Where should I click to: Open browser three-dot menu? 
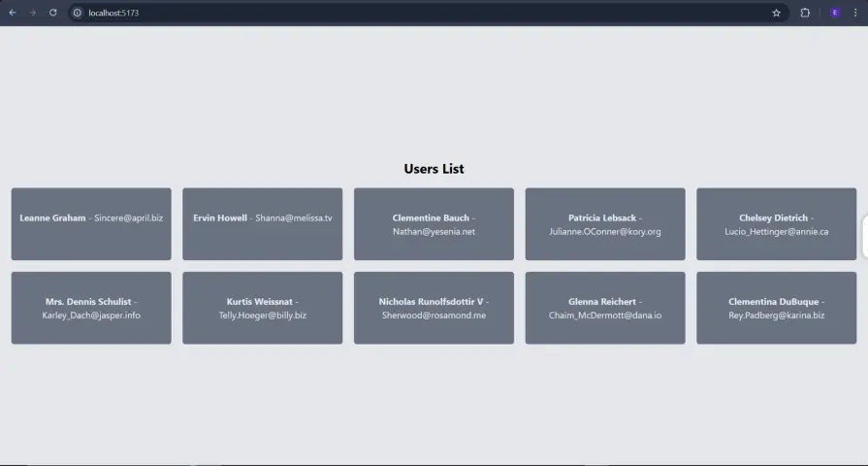pos(855,13)
